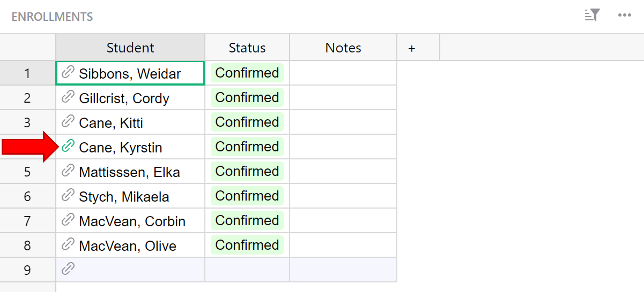
Task: Click link icon beside Stych, Mikaela
Action: point(68,195)
